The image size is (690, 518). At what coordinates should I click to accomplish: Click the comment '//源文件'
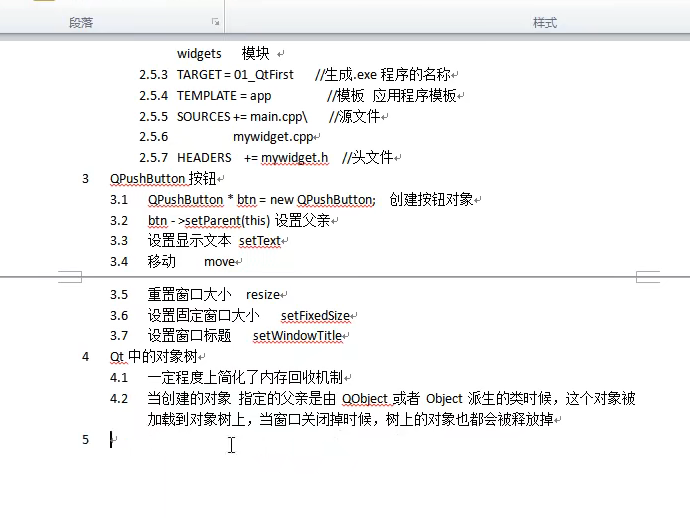(354, 117)
